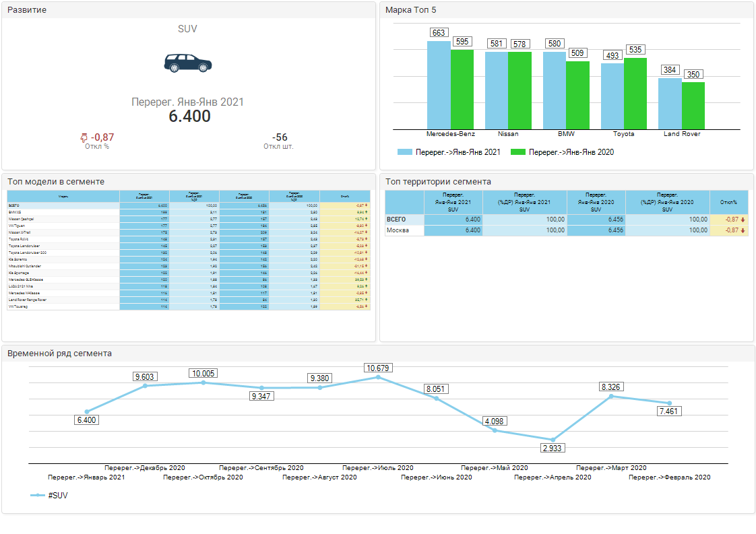The image size is (756, 534).
Task: Click the Москва row label
Action: (398, 230)
